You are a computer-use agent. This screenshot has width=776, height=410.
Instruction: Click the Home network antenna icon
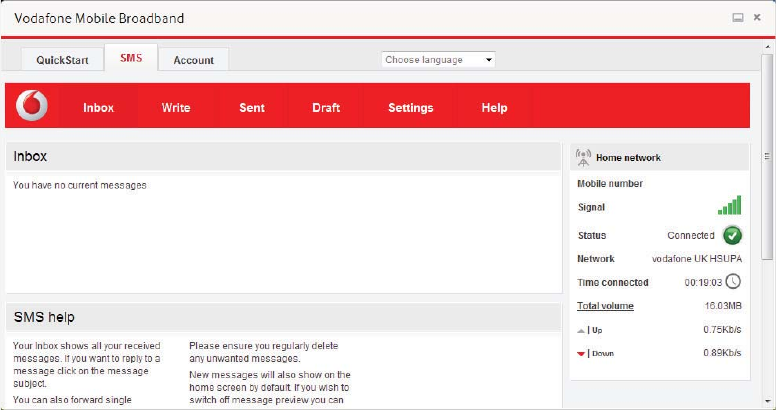coord(583,158)
